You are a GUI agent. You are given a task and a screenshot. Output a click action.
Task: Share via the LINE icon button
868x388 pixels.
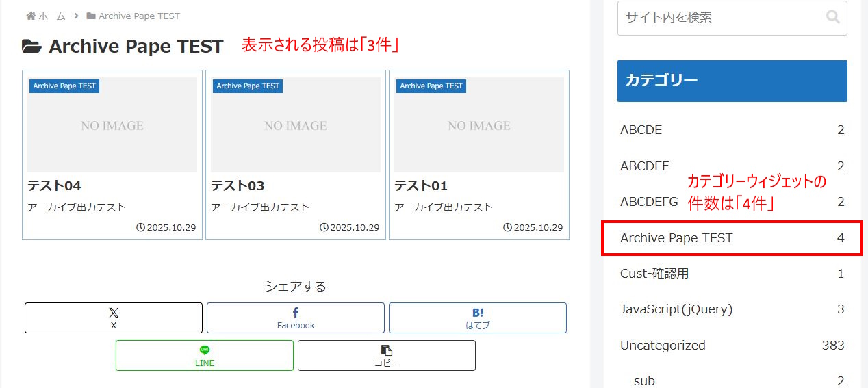[x=205, y=355]
